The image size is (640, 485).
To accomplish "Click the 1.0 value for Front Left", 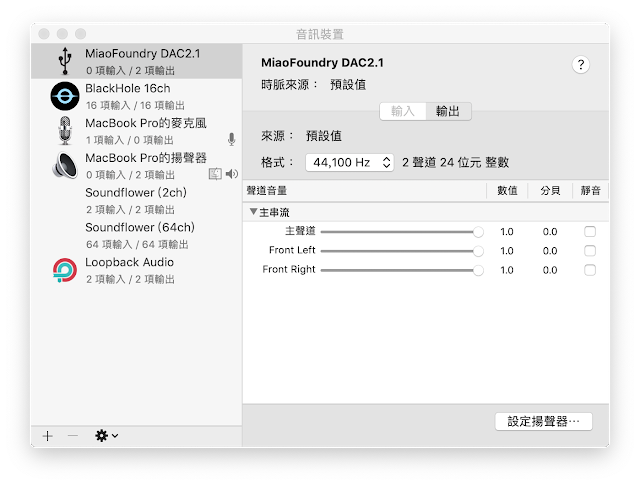I will (507, 251).
